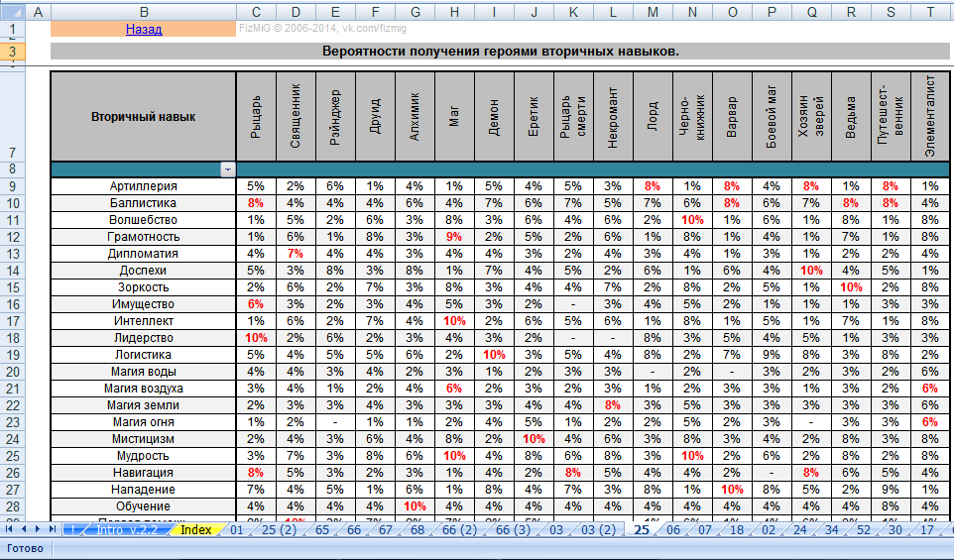This screenshot has width=954, height=560.
Task: Select column C header
Action: pyautogui.click(x=256, y=12)
